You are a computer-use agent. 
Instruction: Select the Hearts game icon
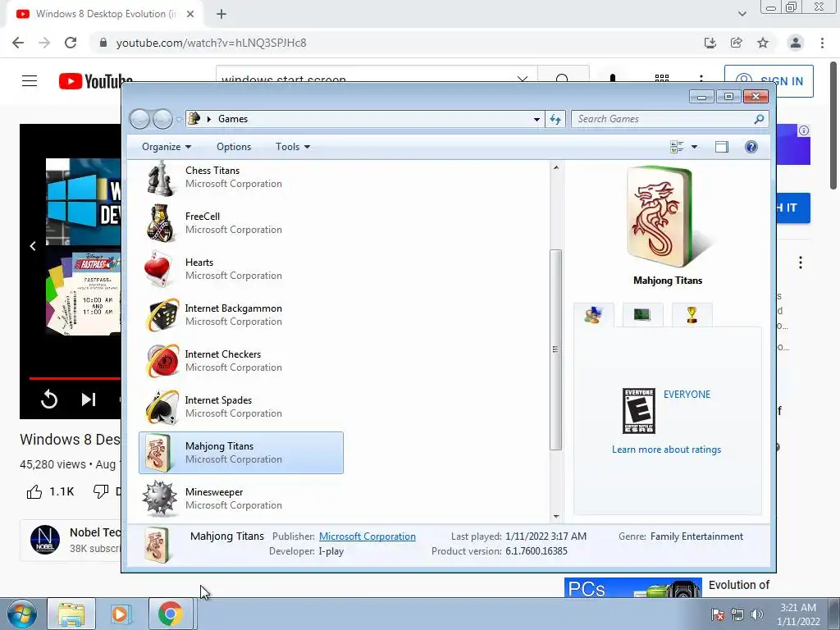coord(159,269)
